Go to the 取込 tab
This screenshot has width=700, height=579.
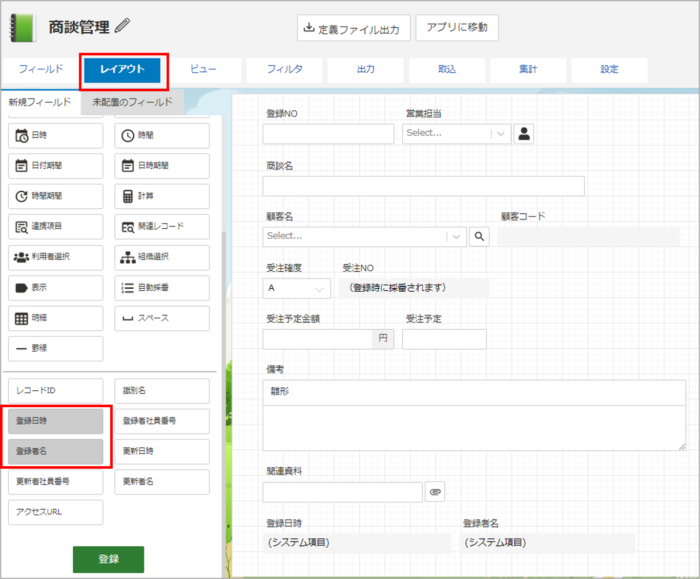click(x=447, y=69)
